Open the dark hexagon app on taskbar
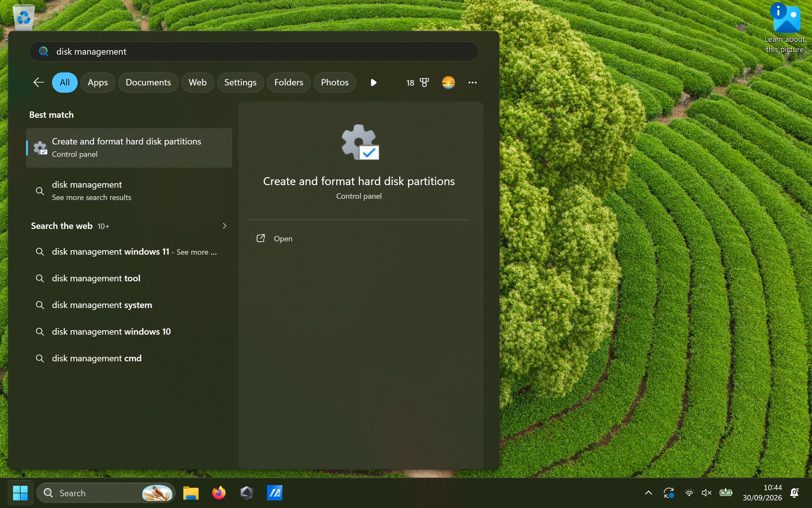The image size is (812, 508). coord(247,493)
